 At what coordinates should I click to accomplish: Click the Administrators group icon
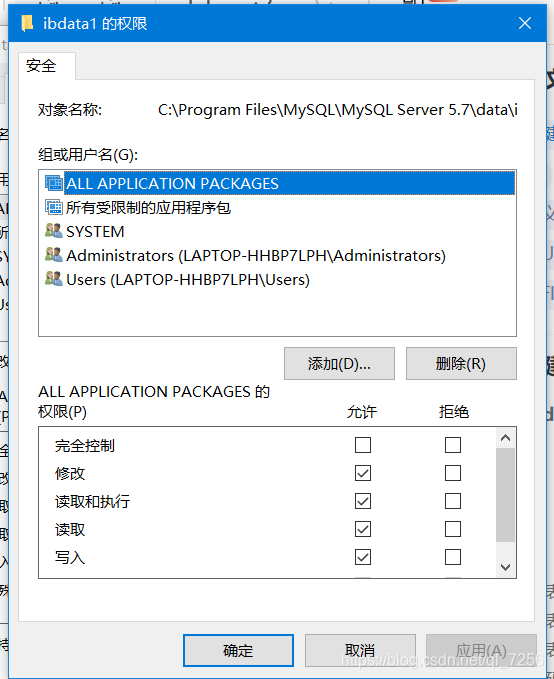click(54, 255)
